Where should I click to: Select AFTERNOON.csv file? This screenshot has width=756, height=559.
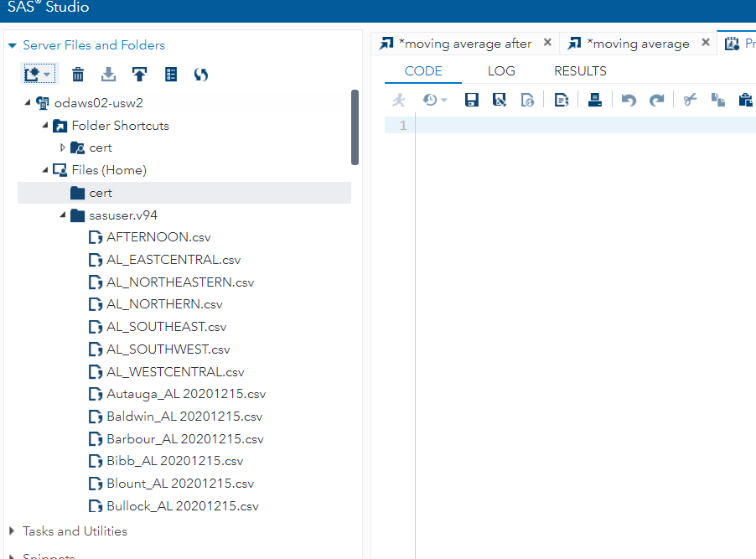158,237
